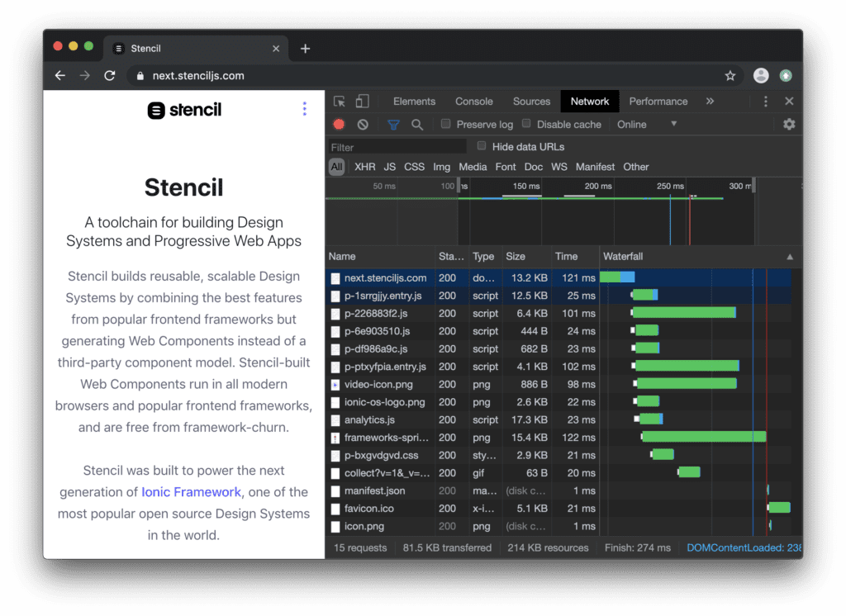
Task: Click the inspect element picker icon
Action: pyautogui.click(x=340, y=102)
